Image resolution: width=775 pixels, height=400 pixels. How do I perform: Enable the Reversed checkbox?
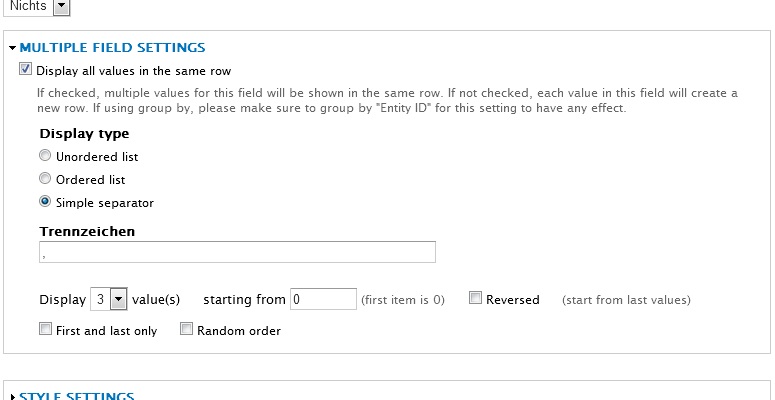point(476,299)
